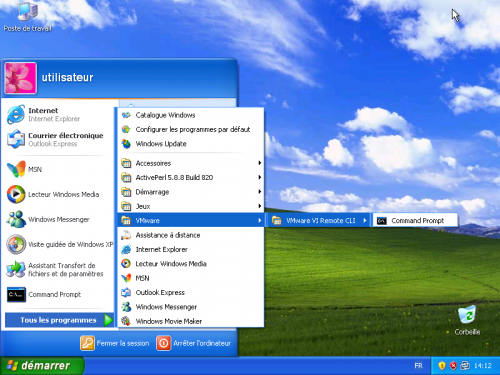The height and width of the screenshot is (375, 500).
Task: Expand the Démarrage folder
Action: point(191,192)
